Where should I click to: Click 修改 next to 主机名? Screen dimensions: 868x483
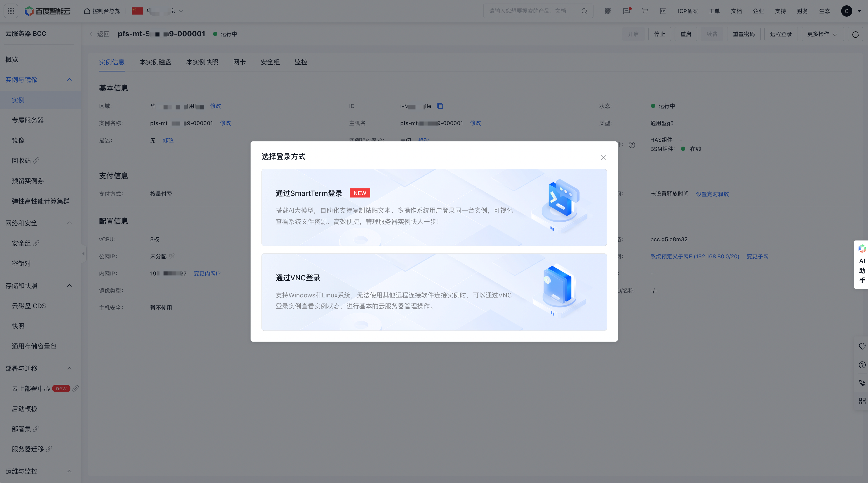[475, 123]
